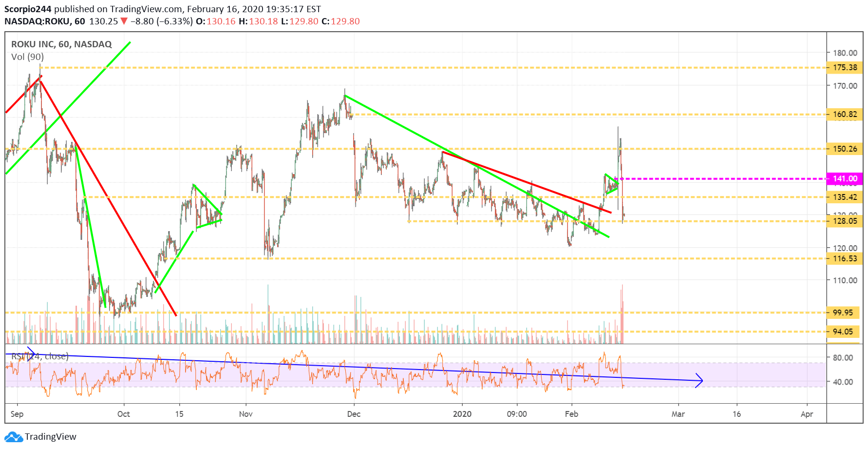Click the −8.80 (−6.33%) change value
This screenshot has width=868, height=450.
[161, 21]
